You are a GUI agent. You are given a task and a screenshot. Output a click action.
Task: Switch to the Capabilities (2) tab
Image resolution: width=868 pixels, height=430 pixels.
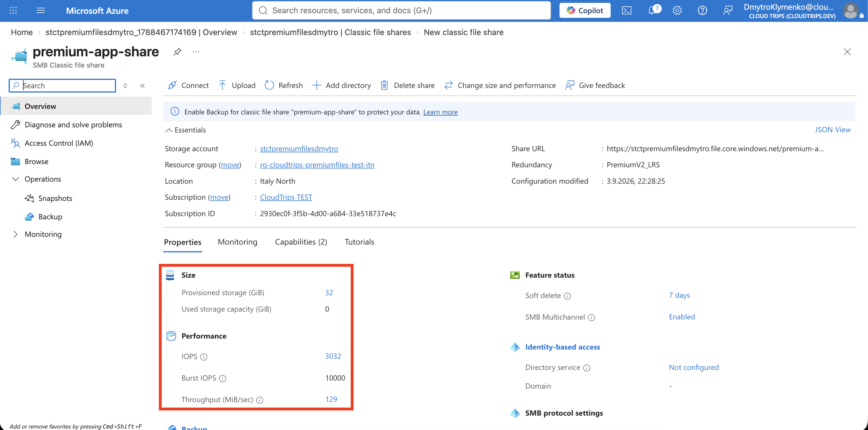click(x=301, y=242)
